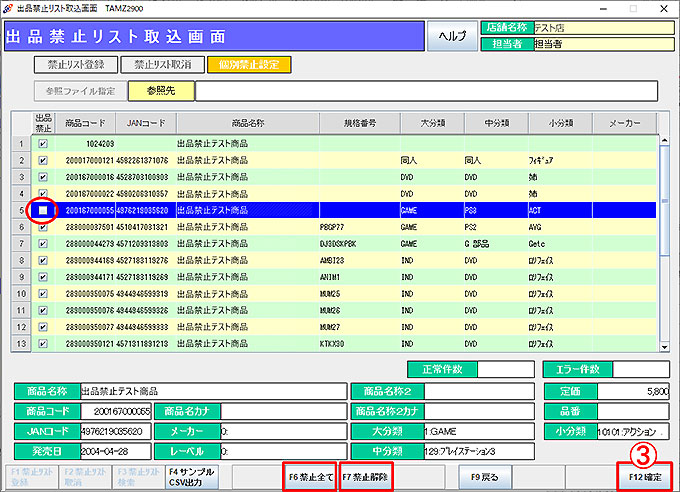680x492 pixels.
Task: Toggle the prohibition checkbox in row 8
Action: pos(42,261)
